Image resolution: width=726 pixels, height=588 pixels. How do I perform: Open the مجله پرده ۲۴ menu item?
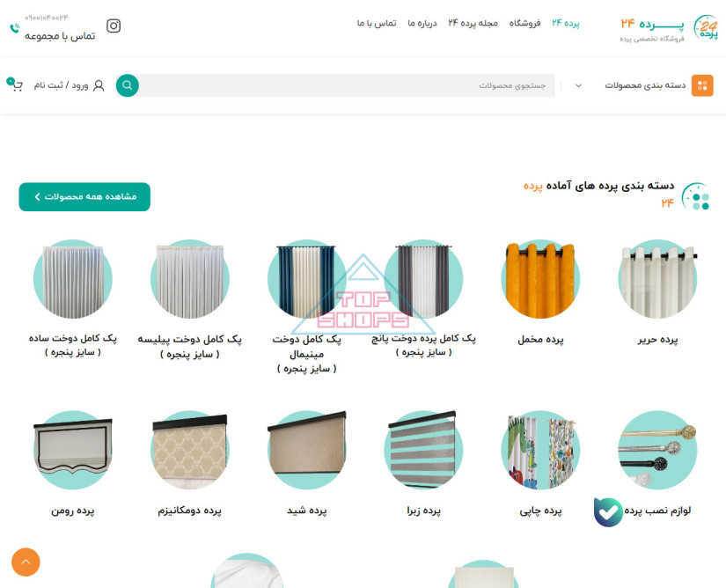click(x=473, y=23)
